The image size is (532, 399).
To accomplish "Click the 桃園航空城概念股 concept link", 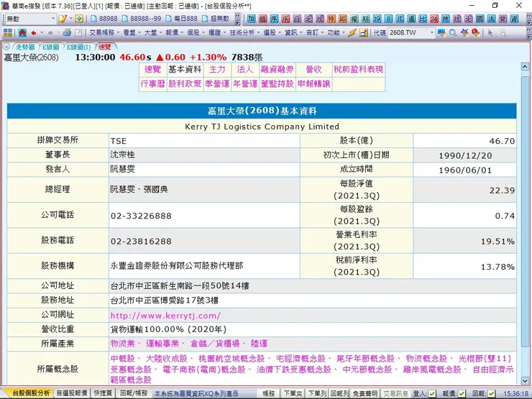I will click(x=231, y=359).
